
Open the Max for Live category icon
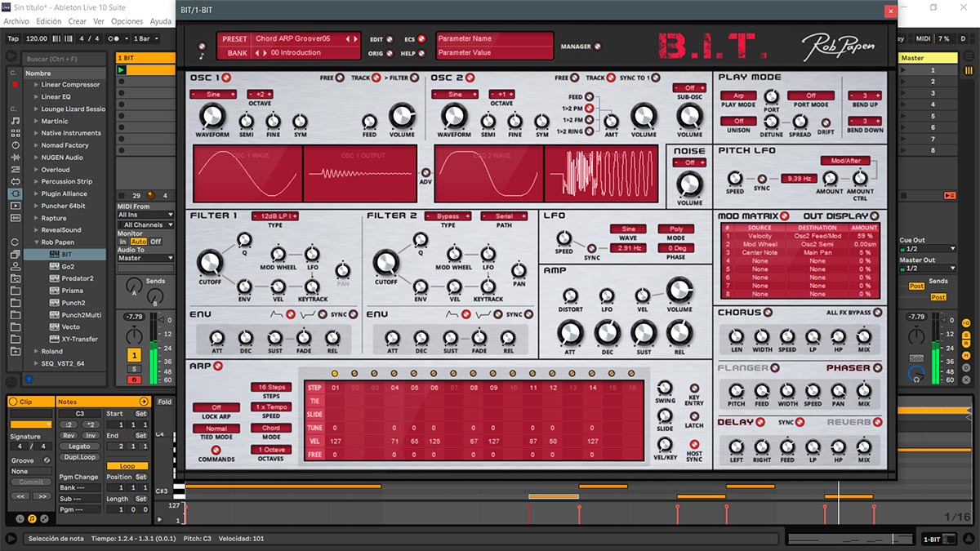tap(15, 181)
